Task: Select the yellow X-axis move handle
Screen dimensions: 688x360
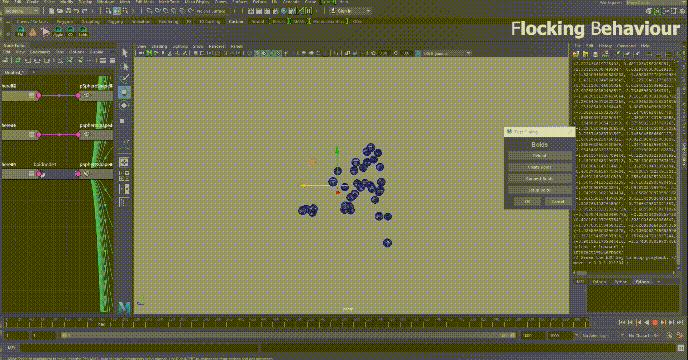Action: [302, 185]
